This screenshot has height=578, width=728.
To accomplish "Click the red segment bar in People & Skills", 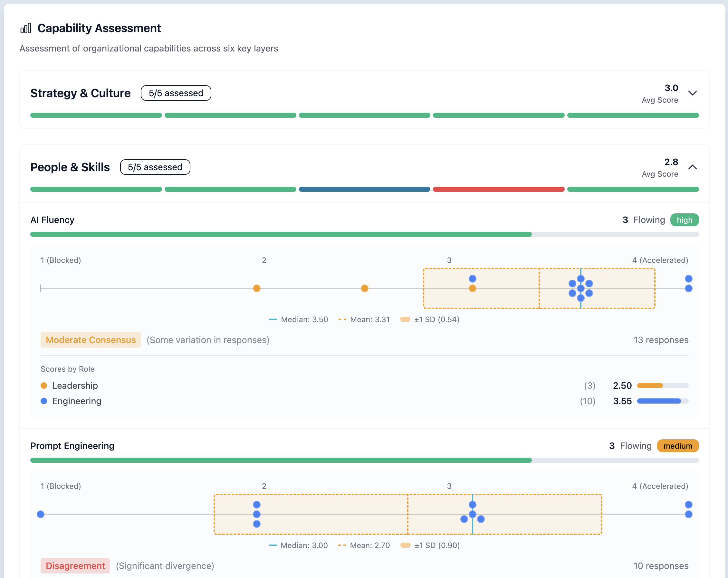I will pyautogui.click(x=498, y=189).
